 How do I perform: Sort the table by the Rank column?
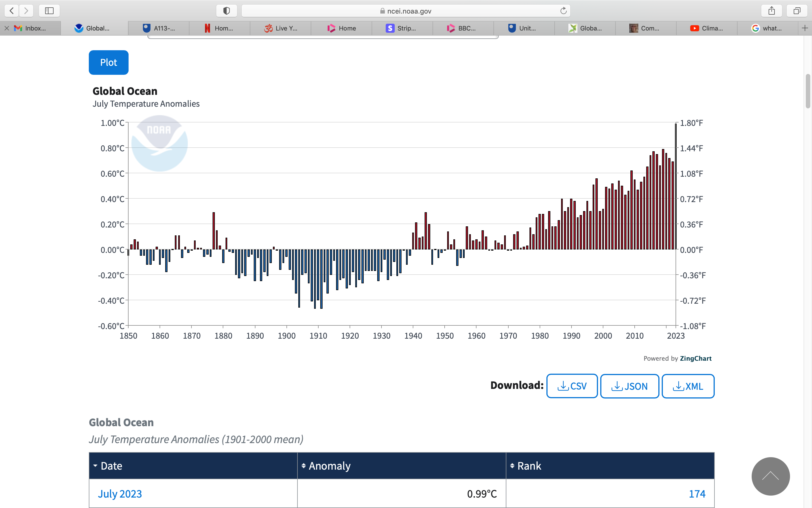click(x=610, y=466)
